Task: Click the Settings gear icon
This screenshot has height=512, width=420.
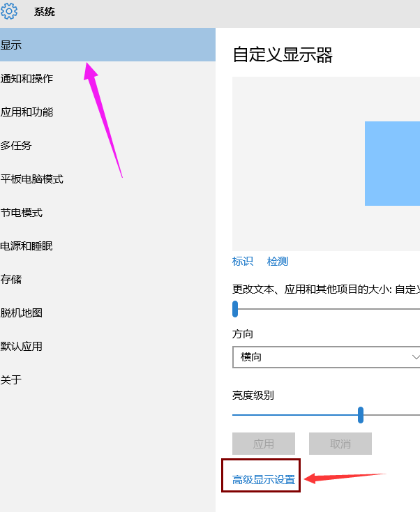Action: 10,12
